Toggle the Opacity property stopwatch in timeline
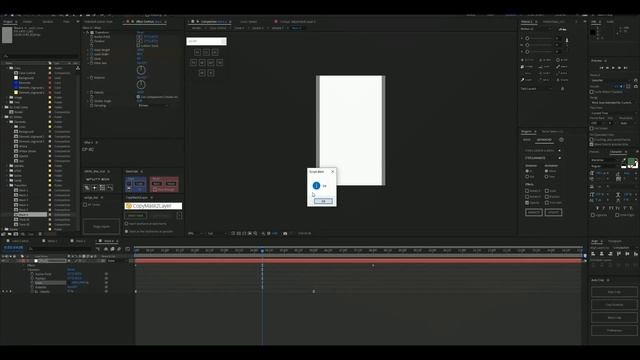 coord(32,291)
